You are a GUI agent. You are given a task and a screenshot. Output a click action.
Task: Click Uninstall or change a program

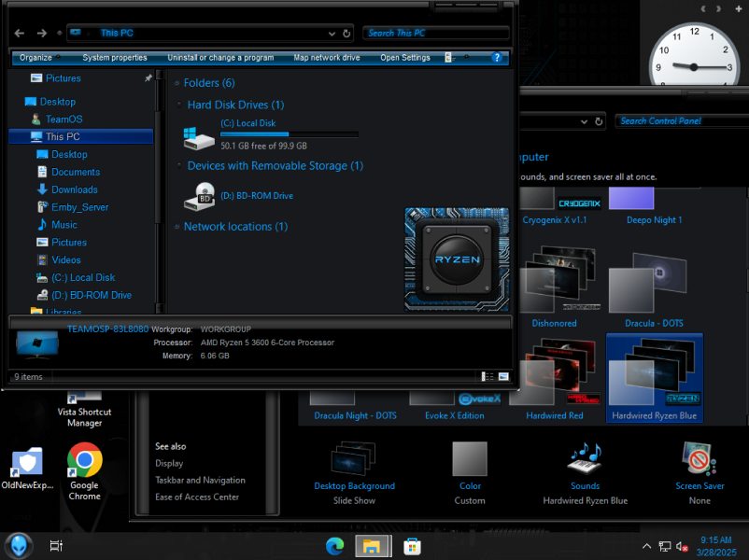220,58
